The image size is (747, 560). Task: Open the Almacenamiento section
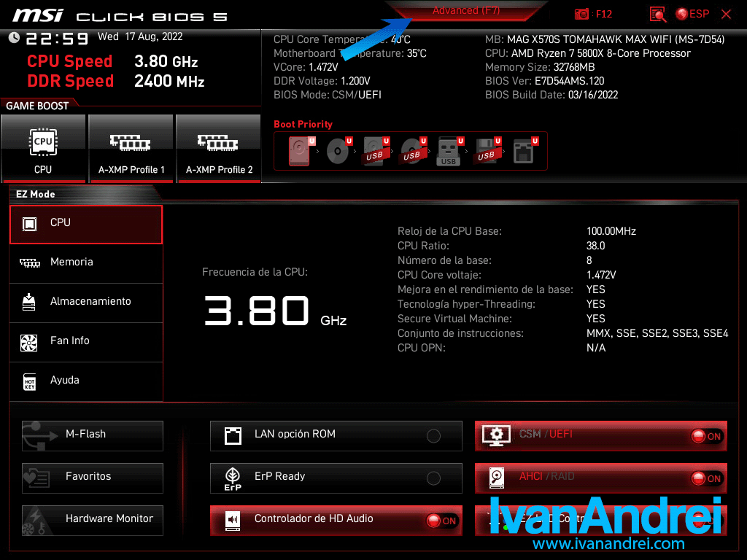tap(85, 302)
